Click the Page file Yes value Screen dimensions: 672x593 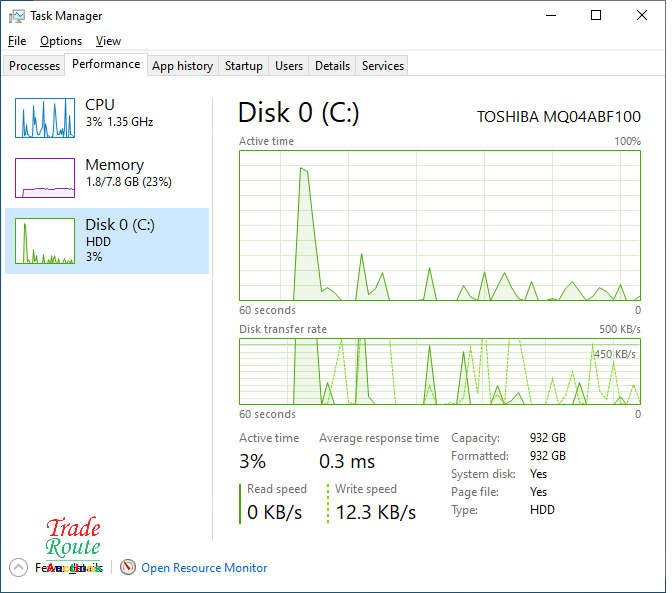pyautogui.click(x=538, y=492)
